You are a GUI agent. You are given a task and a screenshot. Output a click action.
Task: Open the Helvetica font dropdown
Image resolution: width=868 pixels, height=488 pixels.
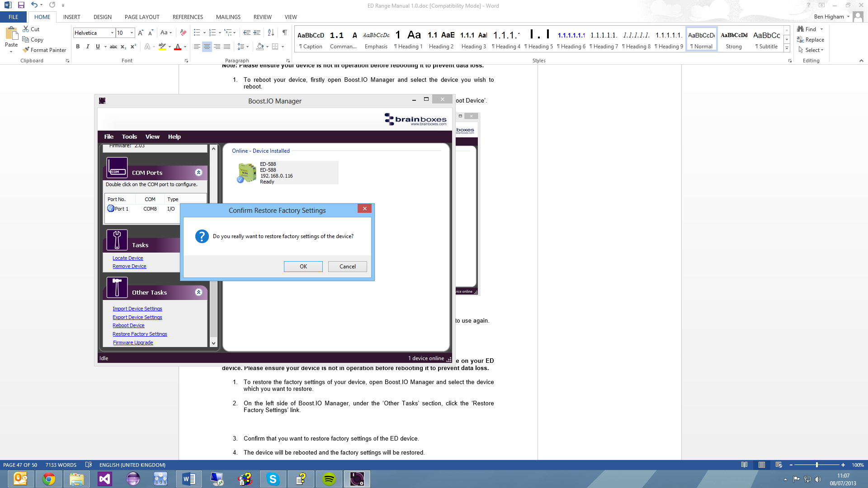[113, 33]
